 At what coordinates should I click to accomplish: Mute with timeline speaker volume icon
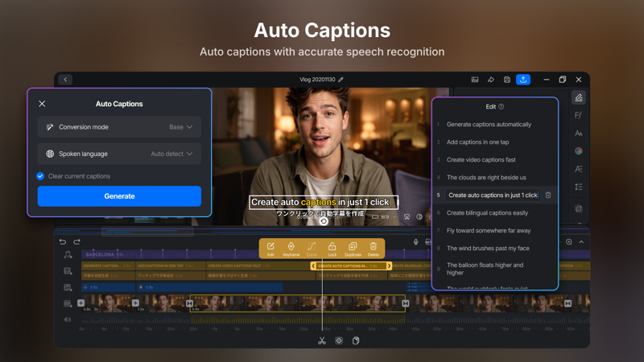[x=68, y=319]
